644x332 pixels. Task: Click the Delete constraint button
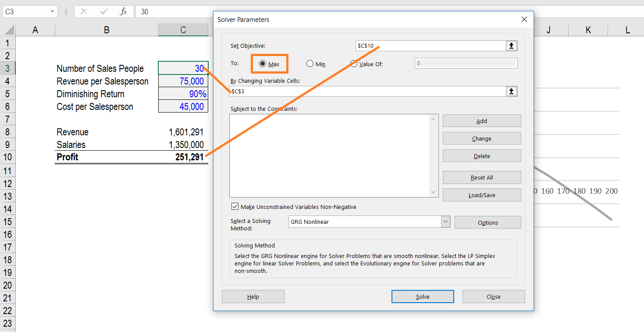[x=482, y=156]
